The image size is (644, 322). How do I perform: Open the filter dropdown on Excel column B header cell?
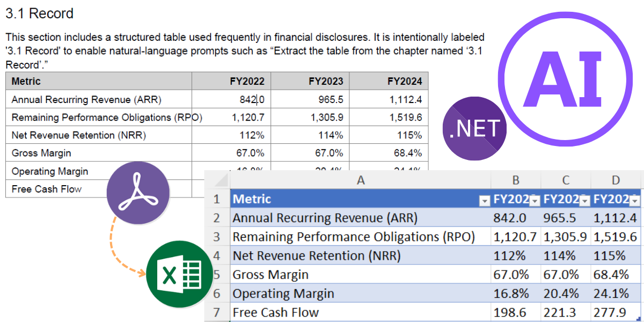tap(535, 201)
